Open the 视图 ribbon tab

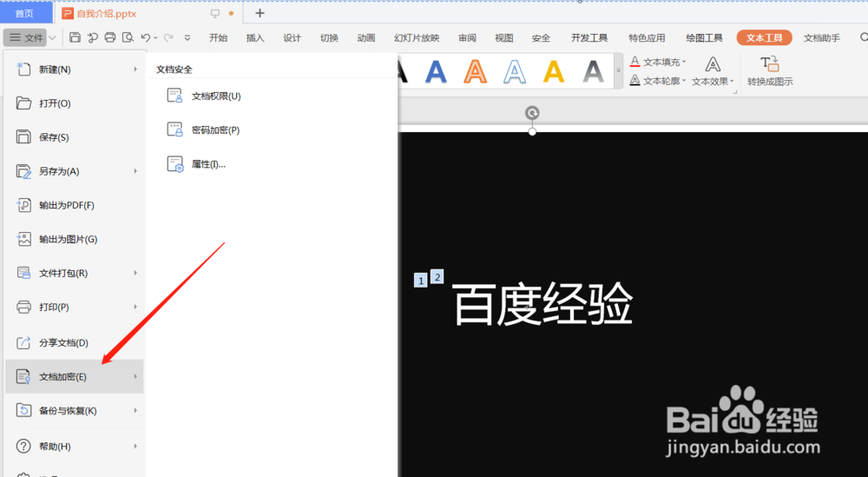503,37
